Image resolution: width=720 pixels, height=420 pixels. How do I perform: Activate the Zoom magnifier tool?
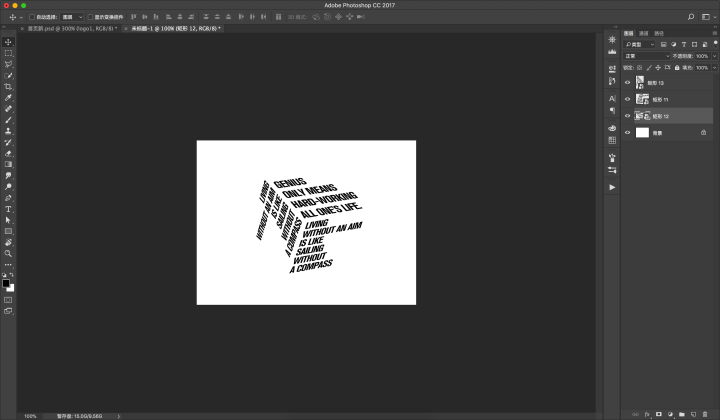[8, 253]
